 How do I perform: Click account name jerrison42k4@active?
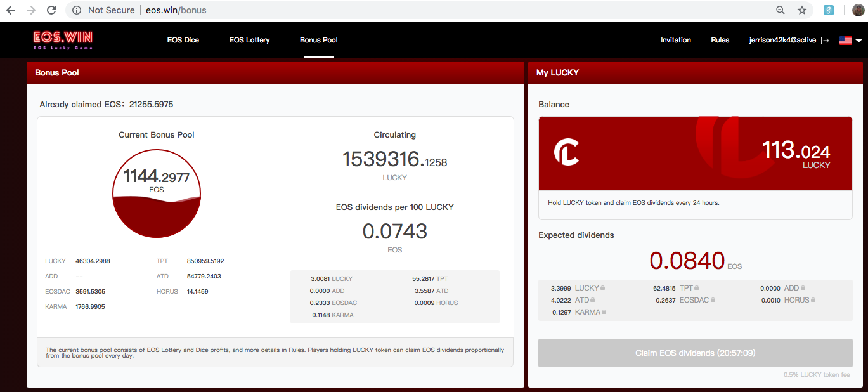(x=782, y=40)
